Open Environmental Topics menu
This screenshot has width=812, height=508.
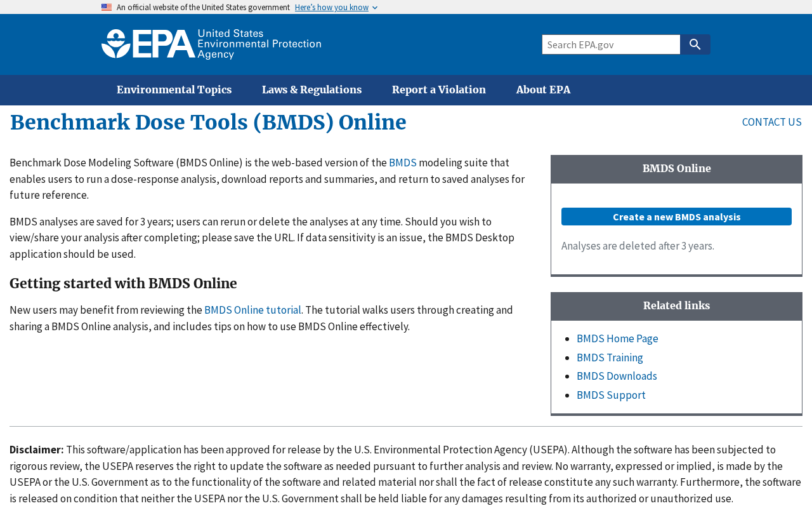coord(174,90)
